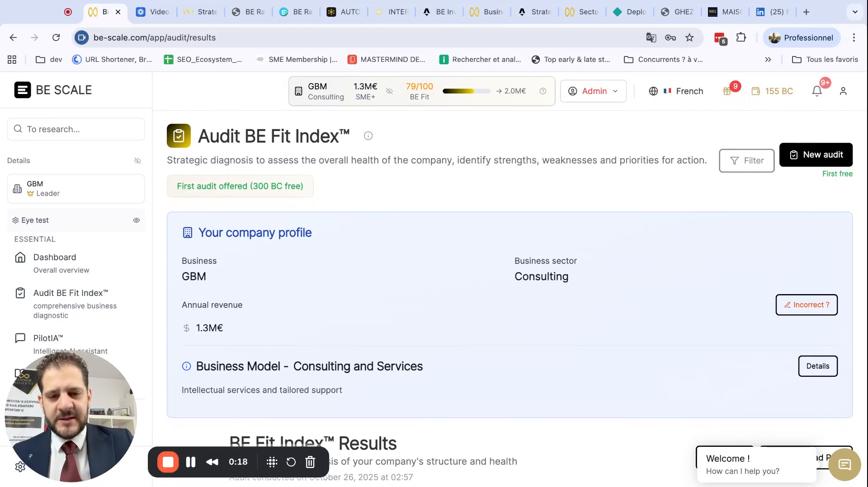Click the info icon beside Audit BE Fit Index
This screenshot has width=868, height=487.
point(368,136)
